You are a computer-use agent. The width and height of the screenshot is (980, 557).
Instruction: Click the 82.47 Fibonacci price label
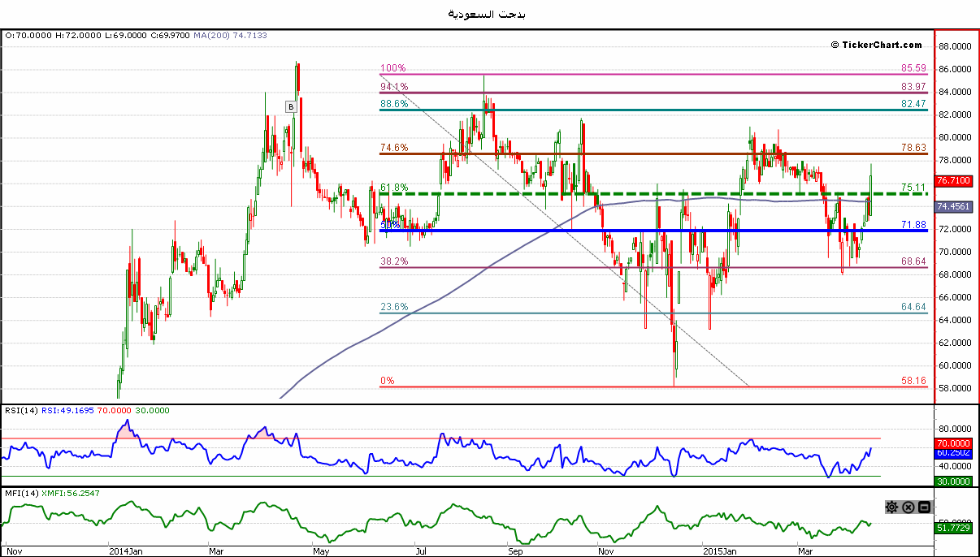point(913,104)
